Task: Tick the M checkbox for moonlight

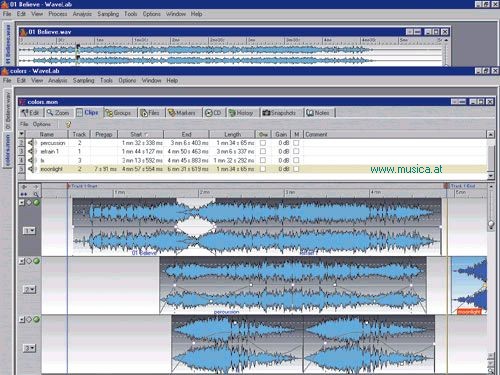Action: [x=296, y=169]
